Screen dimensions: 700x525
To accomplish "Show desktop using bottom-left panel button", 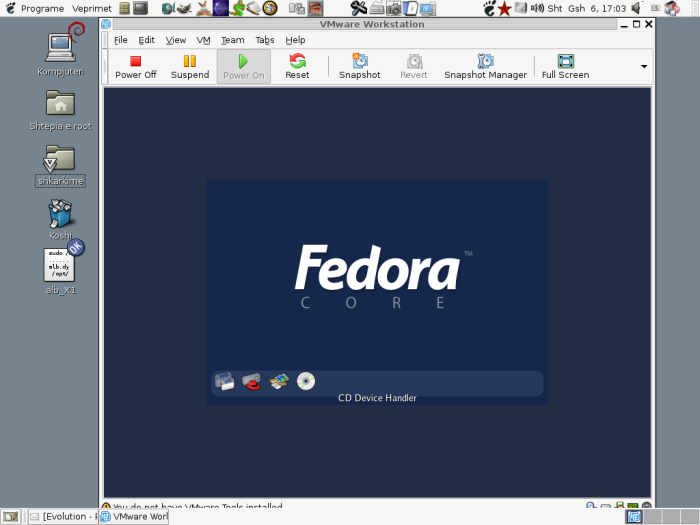I will 11,517.
